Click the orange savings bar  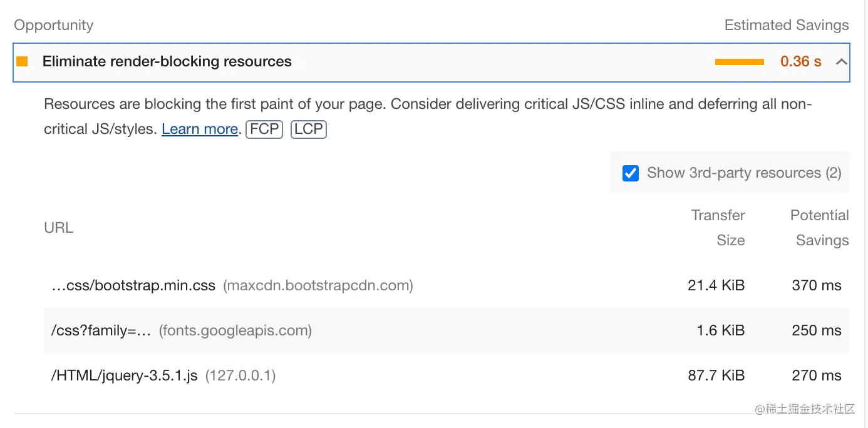[x=739, y=62]
